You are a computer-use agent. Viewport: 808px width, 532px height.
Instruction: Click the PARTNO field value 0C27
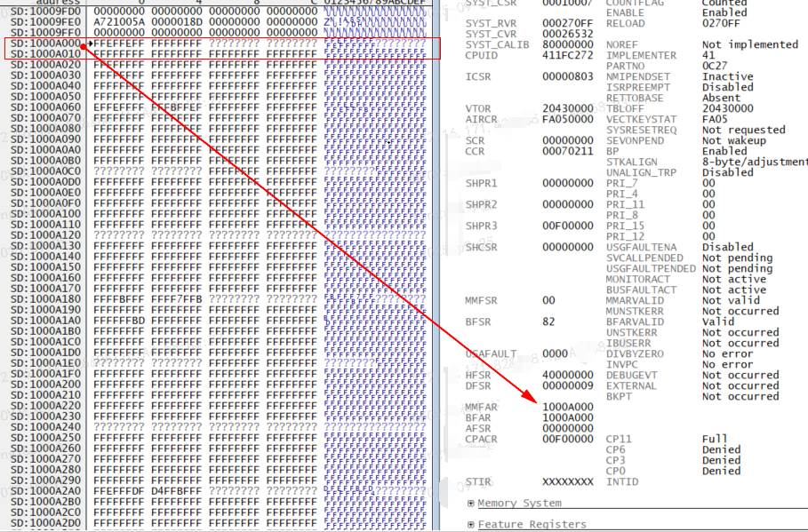click(715, 66)
